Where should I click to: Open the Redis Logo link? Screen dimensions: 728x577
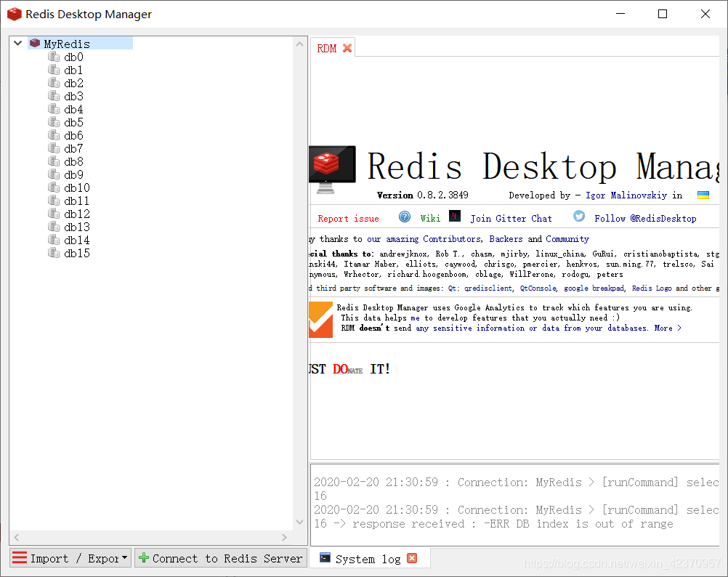pyautogui.click(x=652, y=288)
